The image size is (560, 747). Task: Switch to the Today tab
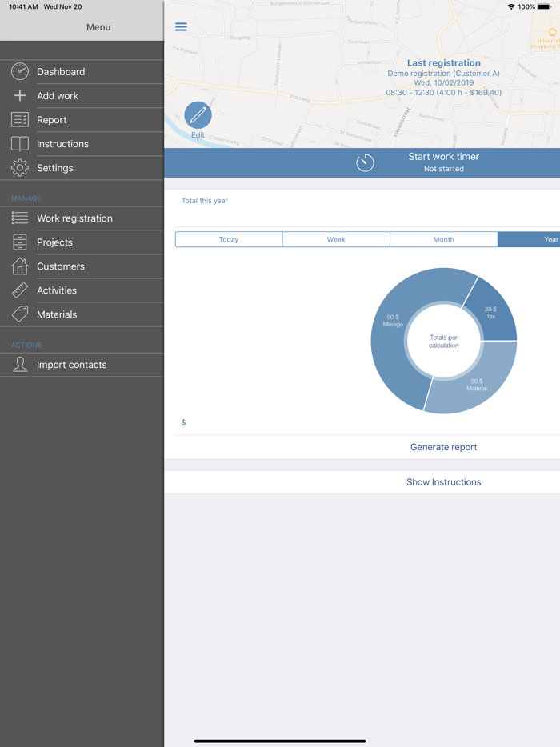click(229, 239)
